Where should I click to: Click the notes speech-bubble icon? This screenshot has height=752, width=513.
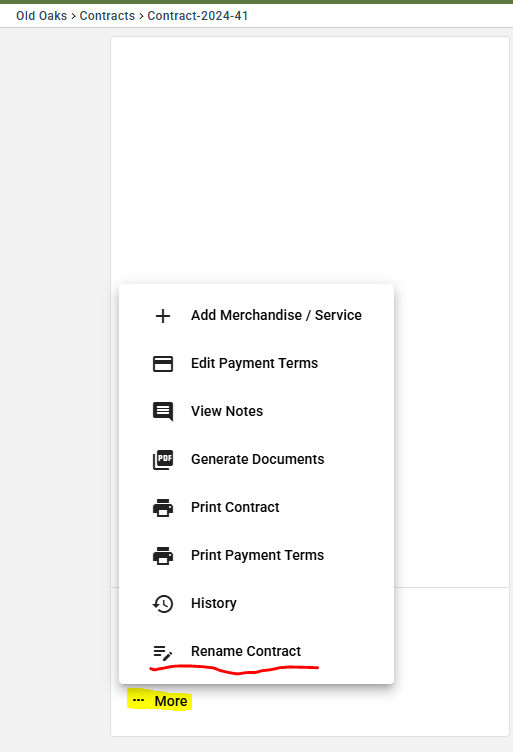pyautogui.click(x=163, y=411)
